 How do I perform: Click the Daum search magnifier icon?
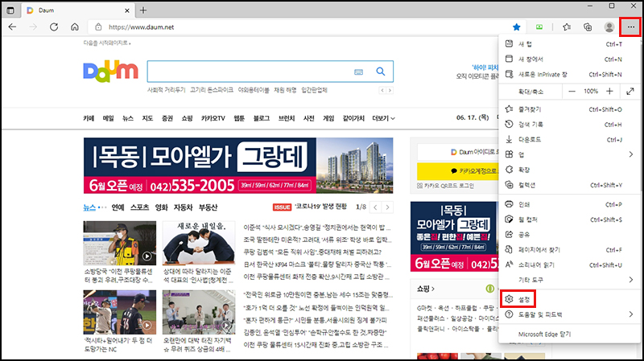coord(381,72)
